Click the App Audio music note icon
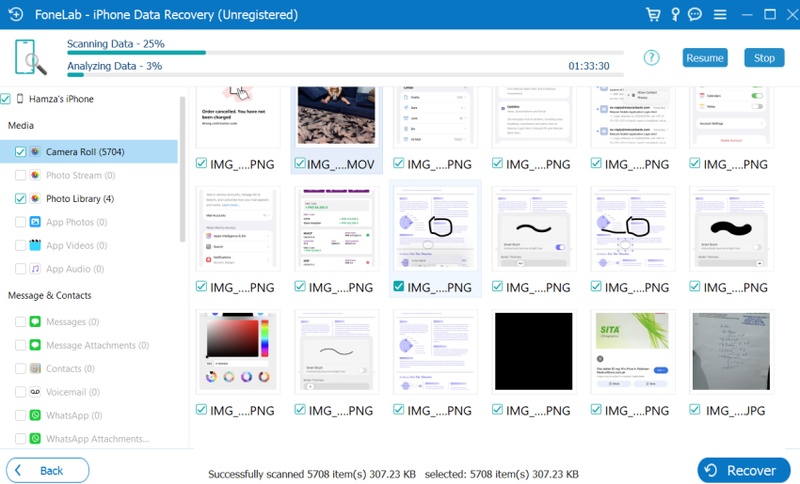 [x=35, y=269]
